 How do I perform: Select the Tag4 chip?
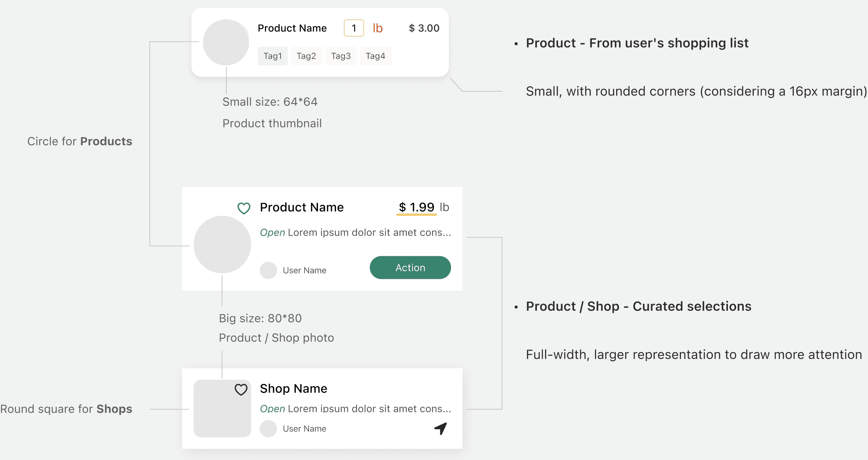tap(375, 56)
